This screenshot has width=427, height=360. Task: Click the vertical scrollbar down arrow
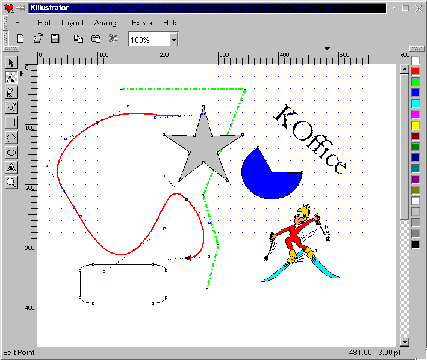[404, 342]
